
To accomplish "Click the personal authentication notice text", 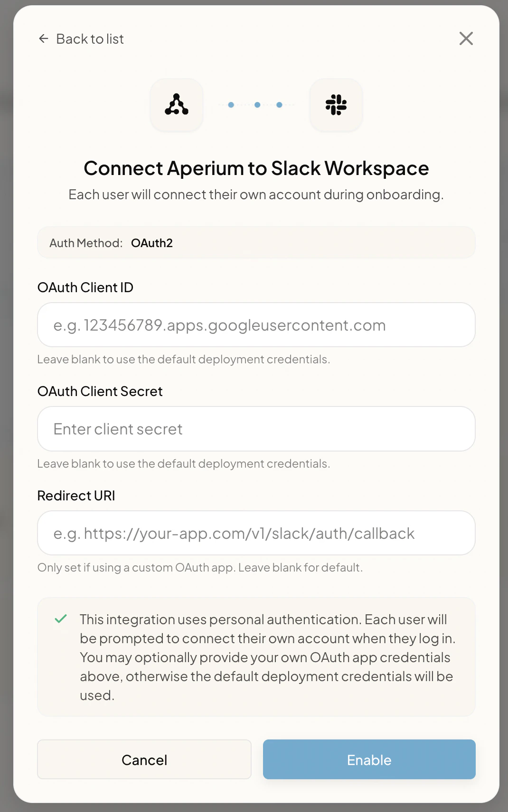I will (x=268, y=657).
